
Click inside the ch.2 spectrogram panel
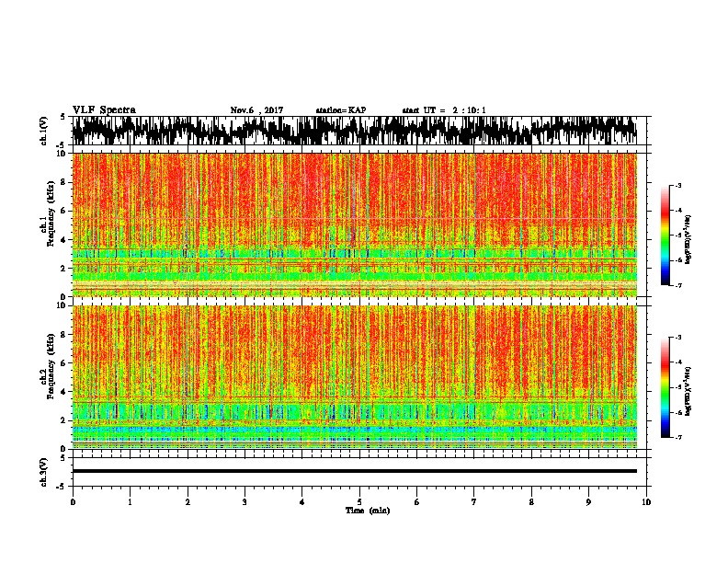pos(355,377)
